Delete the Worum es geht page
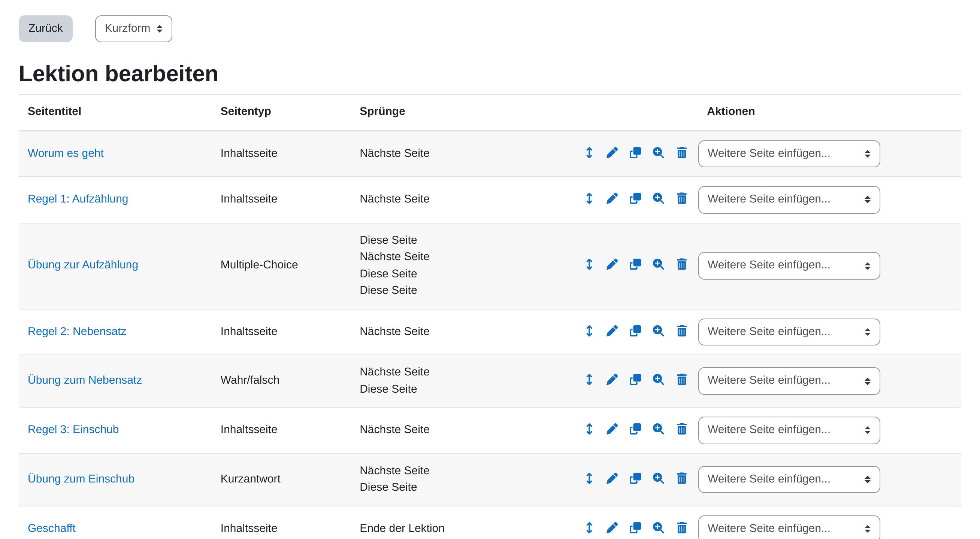Screen dimensions: 980x539 (681, 153)
